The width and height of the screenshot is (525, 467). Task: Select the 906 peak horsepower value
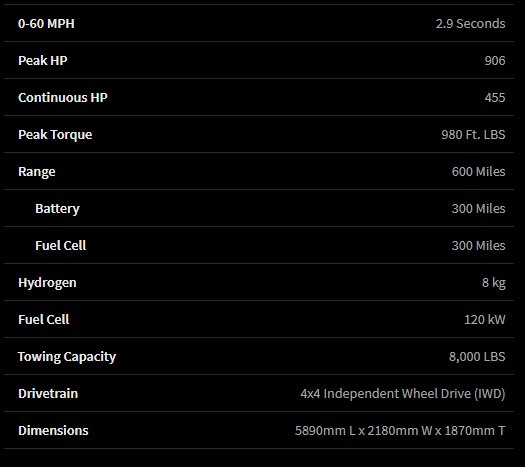click(x=495, y=61)
